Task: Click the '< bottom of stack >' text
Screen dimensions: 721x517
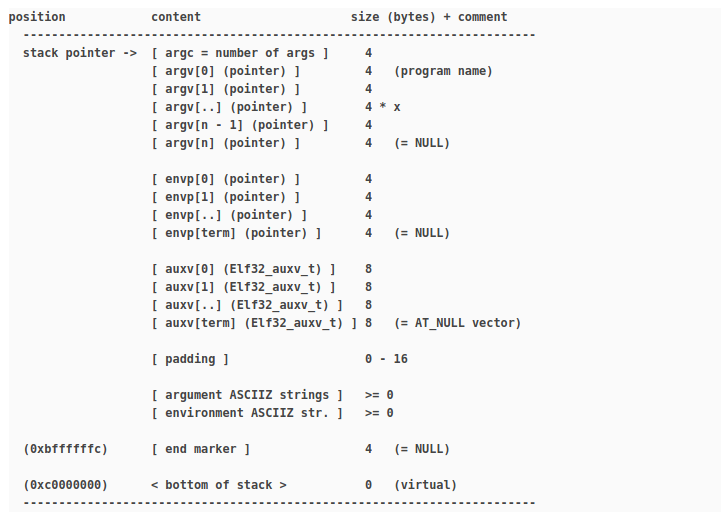Action: [x=219, y=485]
